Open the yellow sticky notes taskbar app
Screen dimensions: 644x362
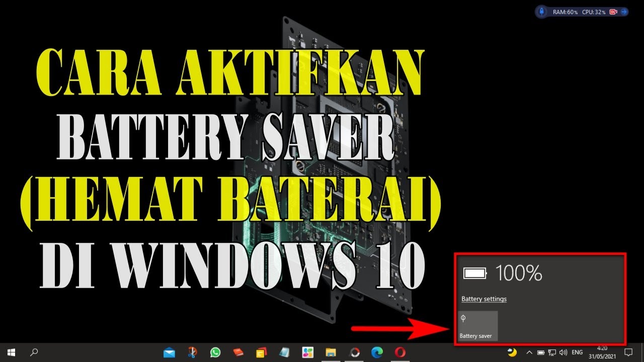[x=261, y=352]
